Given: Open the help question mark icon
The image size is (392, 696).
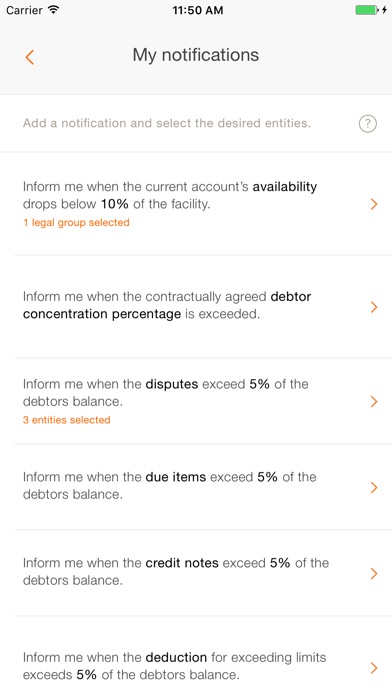Looking at the screenshot, I should [368, 123].
